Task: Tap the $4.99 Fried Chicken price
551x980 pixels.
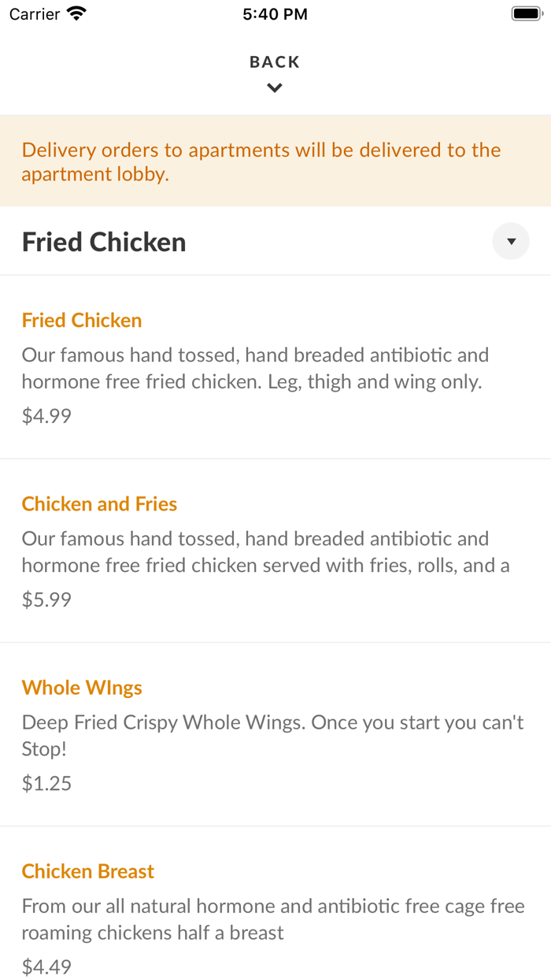Action: click(x=46, y=416)
